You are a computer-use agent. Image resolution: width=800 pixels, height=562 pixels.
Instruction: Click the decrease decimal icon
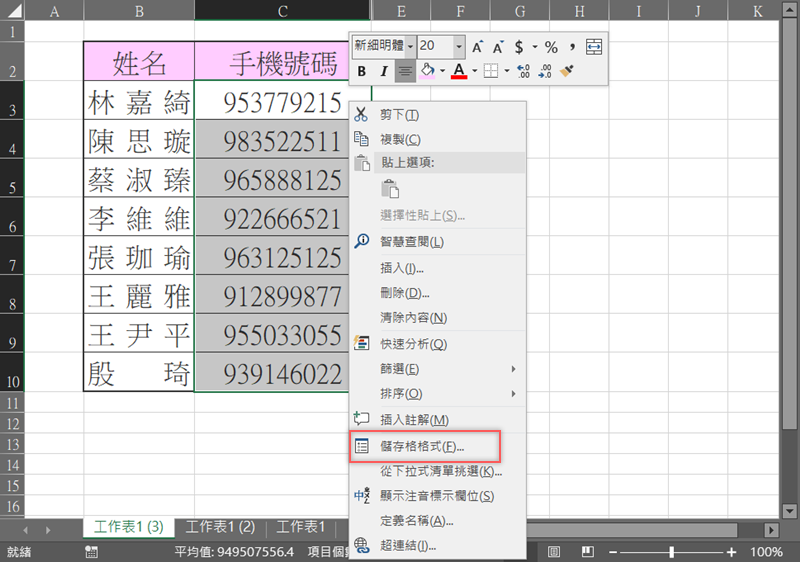click(x=545, y=71)
